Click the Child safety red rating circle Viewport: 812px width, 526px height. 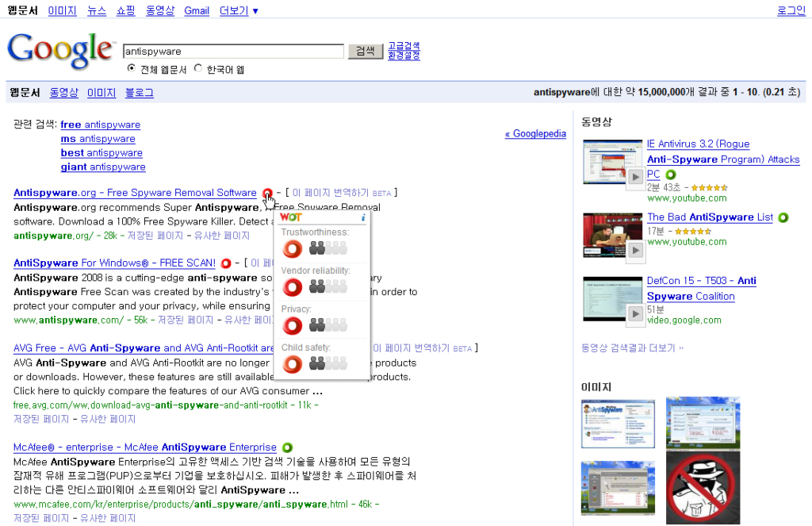292,364
